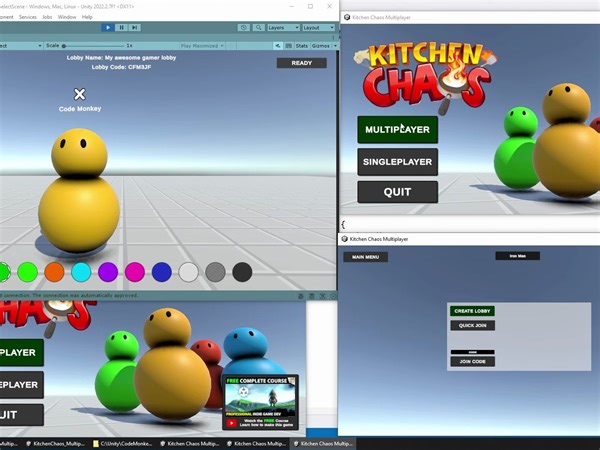Focus the lobby code input above JOIN CODE

click(x=472, y=352)
